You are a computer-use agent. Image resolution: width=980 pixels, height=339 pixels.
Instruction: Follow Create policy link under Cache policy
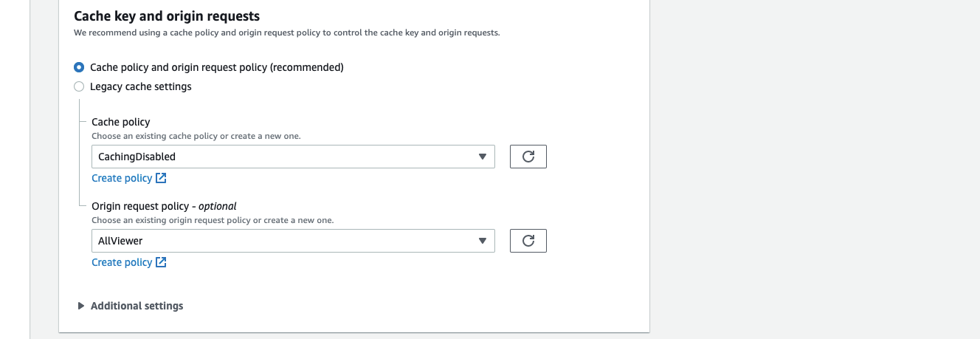point(122,178)
